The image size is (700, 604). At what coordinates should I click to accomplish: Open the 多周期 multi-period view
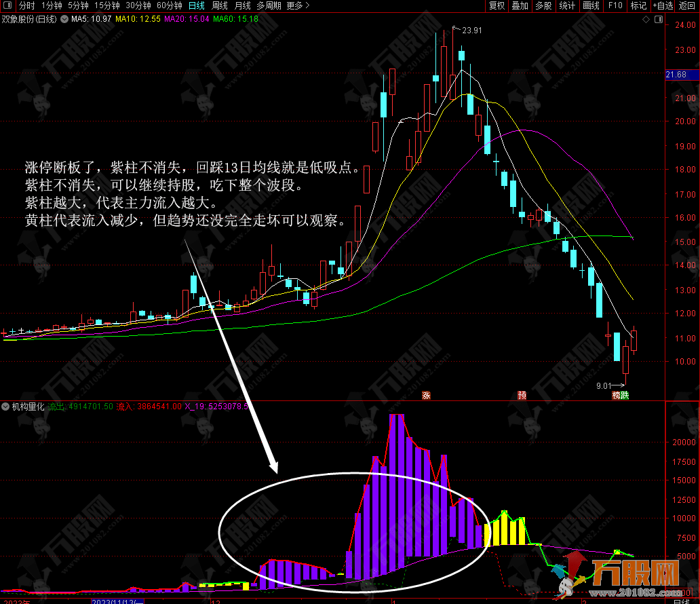pyautogui.click(x=269, y=5)
